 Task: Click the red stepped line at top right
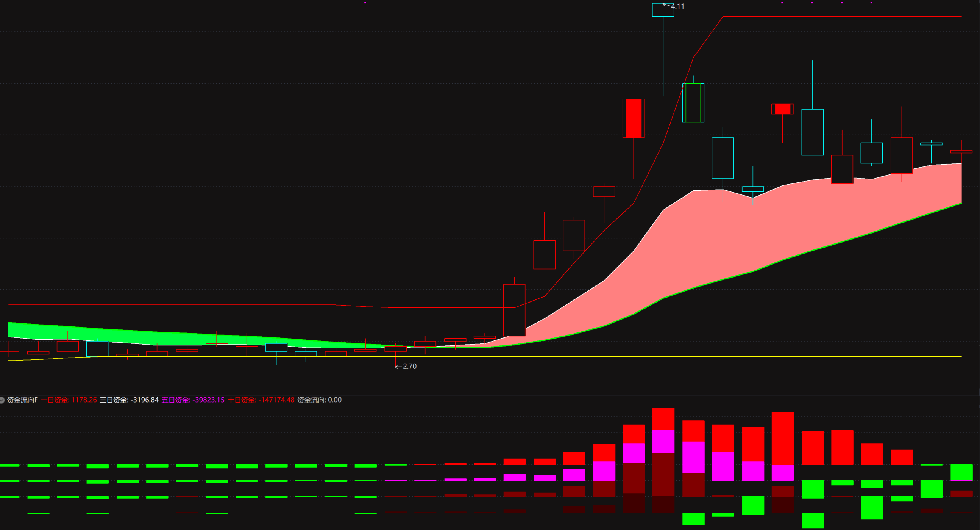pos(837,16)
